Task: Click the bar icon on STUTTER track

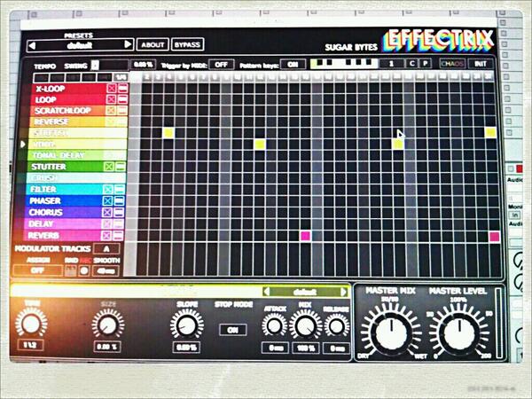Action: [120, 167]
